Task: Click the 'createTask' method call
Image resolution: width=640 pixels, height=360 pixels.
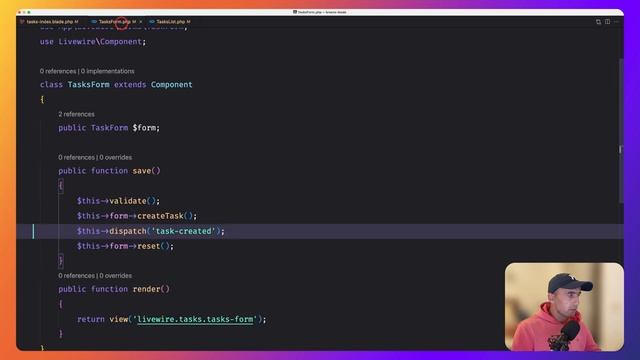Action: tap(160, 216)
